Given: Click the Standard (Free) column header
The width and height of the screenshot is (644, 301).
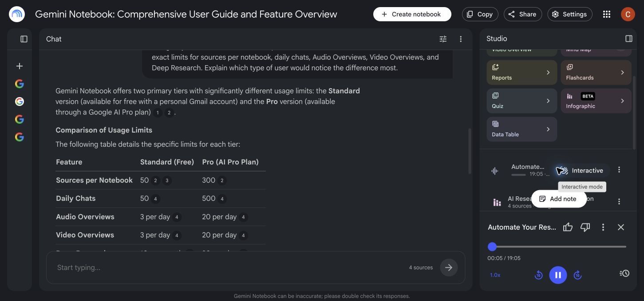Looking at the screenshot, I should pyautogui.click(x=167, y=162).
